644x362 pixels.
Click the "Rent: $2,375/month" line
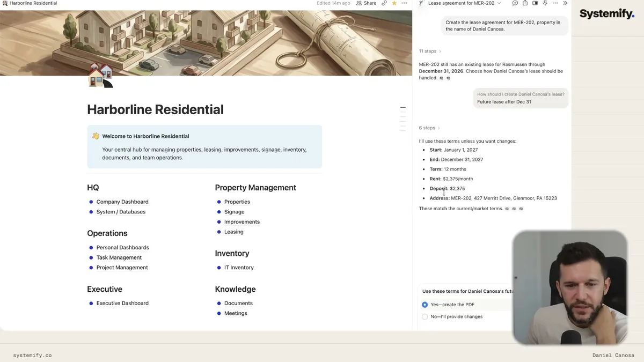451,179
